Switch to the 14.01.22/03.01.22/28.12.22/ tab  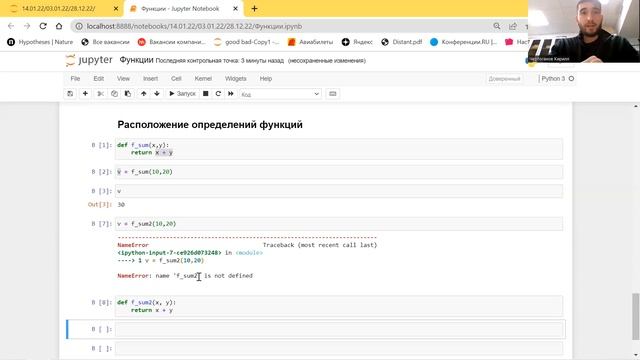[x=59, y=9]
